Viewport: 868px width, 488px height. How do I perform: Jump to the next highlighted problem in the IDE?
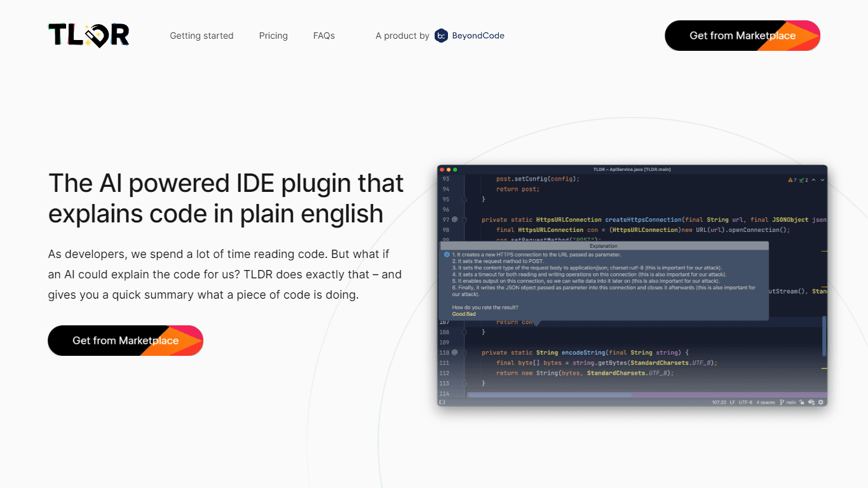point(822,180)
